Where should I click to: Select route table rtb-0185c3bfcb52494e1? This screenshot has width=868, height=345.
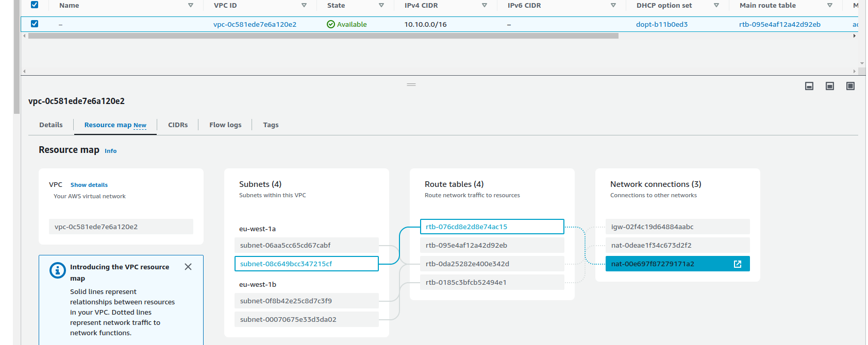point(492,282)
